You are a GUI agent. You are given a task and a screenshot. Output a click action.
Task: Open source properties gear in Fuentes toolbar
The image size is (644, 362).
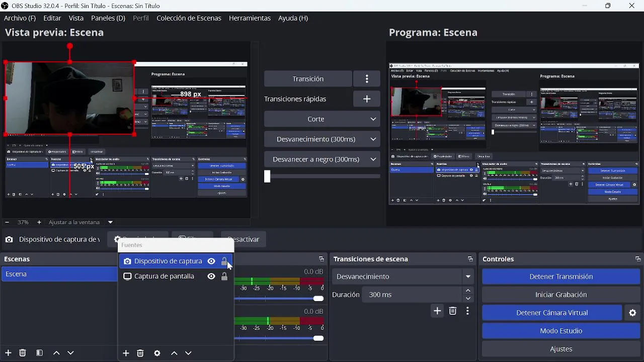pyautogui.click(x=157, y=353)
